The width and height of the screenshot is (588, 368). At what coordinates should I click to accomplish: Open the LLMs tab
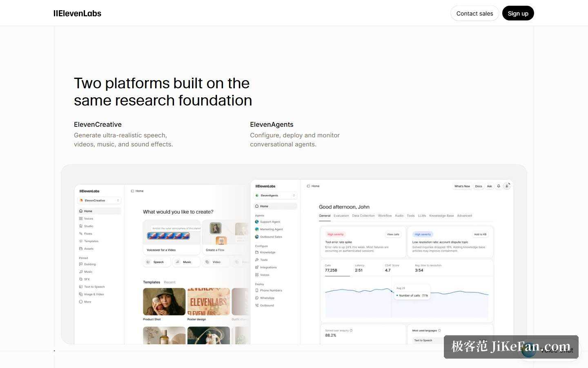[422, 215]
